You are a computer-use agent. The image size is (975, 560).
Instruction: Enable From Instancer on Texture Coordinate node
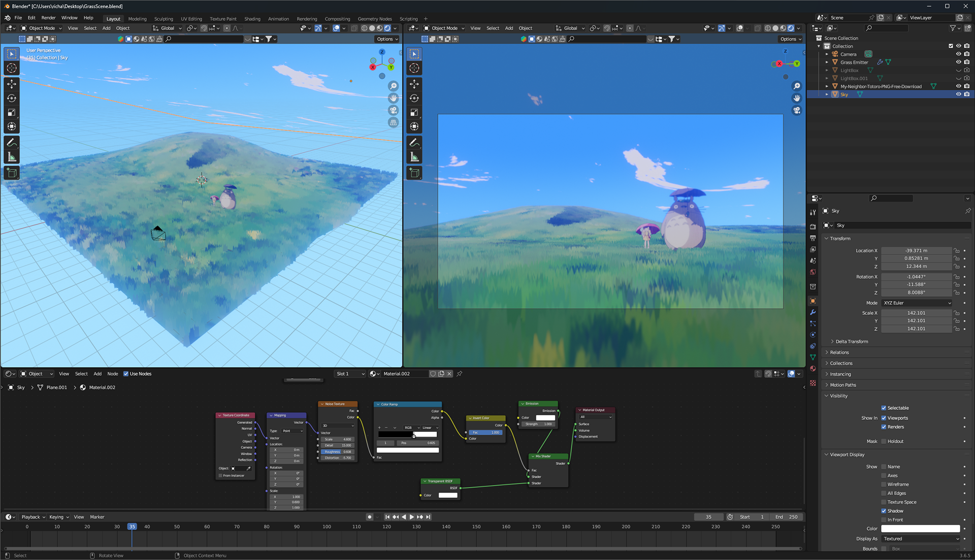coord(220,476)
